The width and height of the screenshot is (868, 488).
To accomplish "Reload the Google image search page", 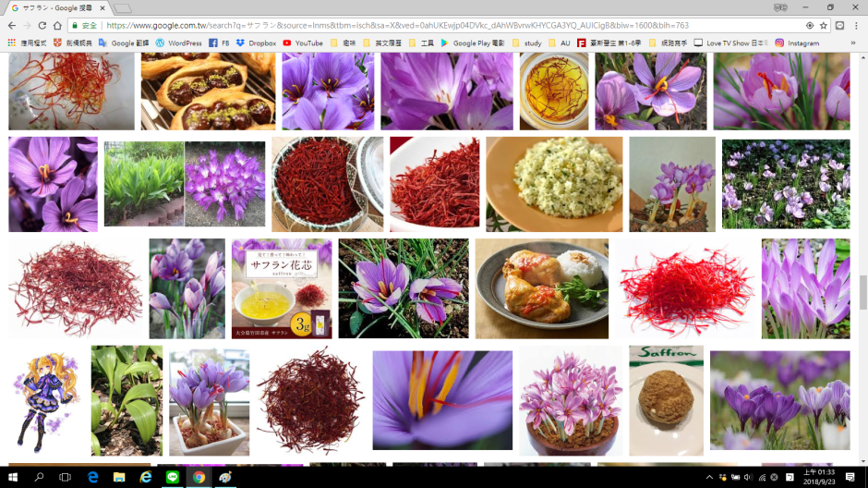I will point(42,26).
